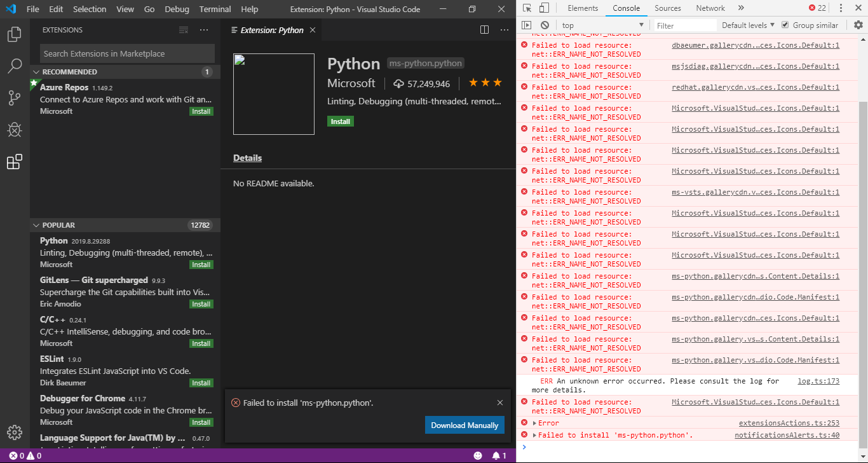Click the Search Extensions in Marketplace field
868x463 pixels.
[126, 53]
